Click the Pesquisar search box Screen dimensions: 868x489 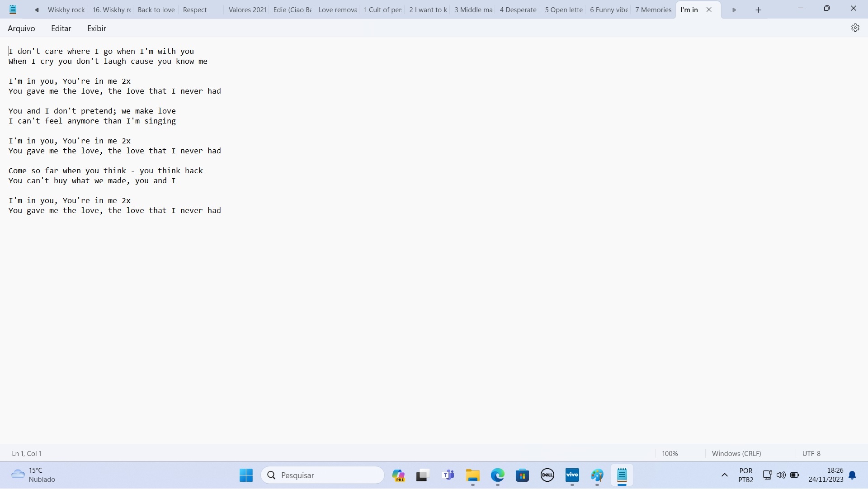322,475
